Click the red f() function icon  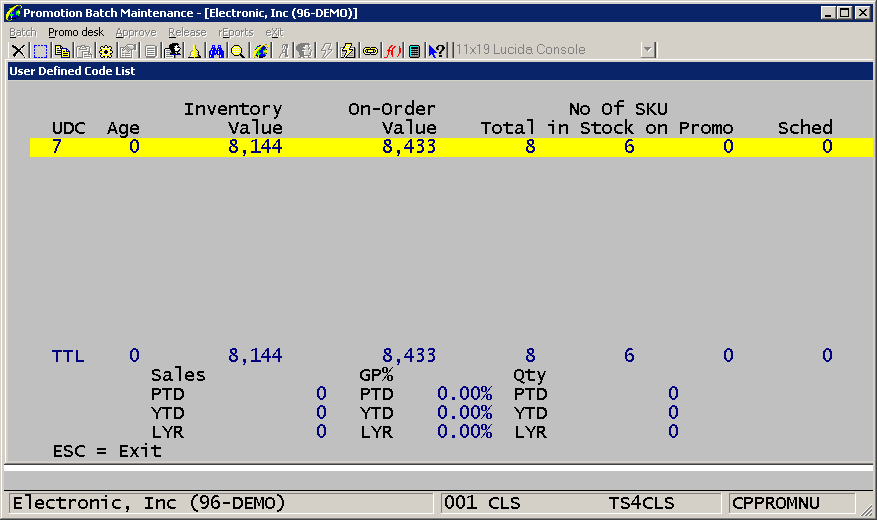[x=393, y=51]
